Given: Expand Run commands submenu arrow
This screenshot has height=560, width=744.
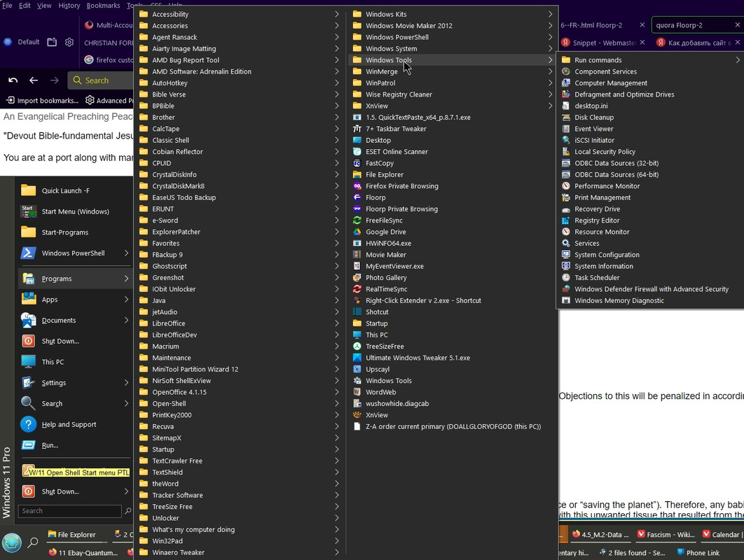Looking at the screenshot, I should coord(738,60).
